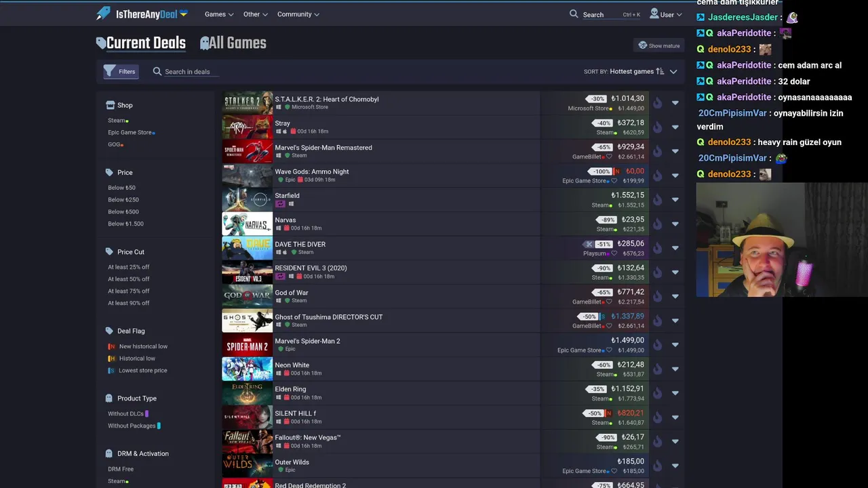This screenshot has height=488, width=868.
Task: Enable the New historical low flag filter
Action: click(138, 346)
